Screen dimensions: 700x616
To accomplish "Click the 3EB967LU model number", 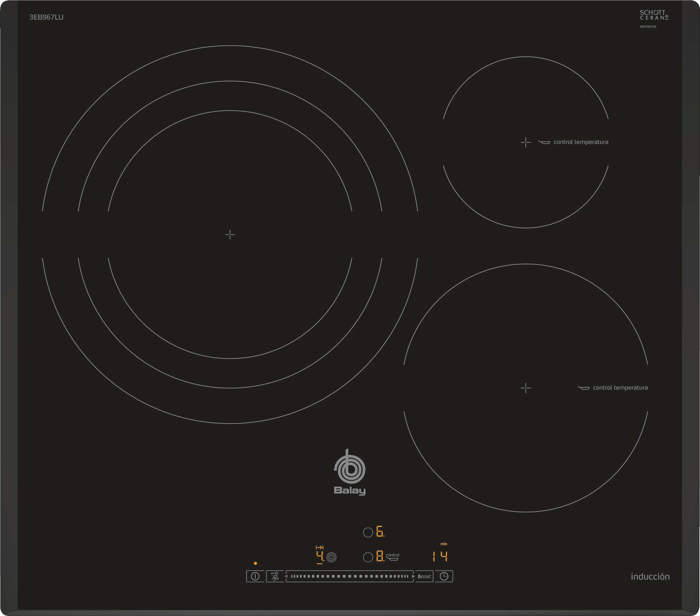I will [46, 17].
